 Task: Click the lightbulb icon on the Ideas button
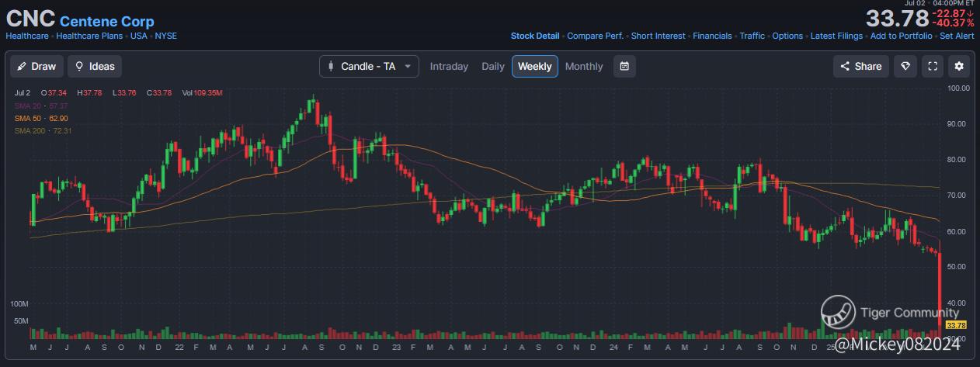click(79, 67)
